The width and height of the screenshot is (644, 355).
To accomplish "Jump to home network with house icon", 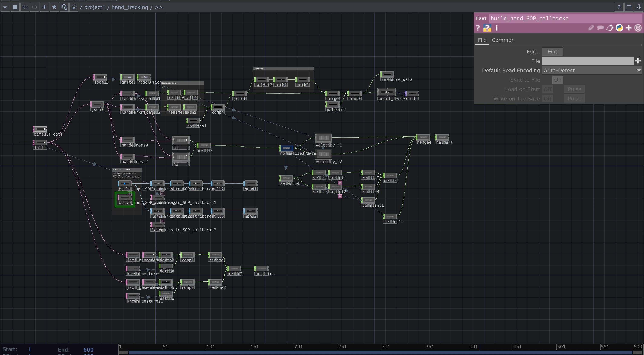I will click(x=74, y=7).
